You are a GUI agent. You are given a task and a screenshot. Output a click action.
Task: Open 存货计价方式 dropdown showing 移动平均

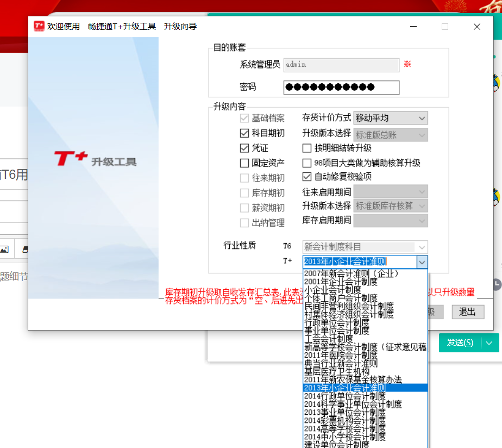(x=391, y=118)
